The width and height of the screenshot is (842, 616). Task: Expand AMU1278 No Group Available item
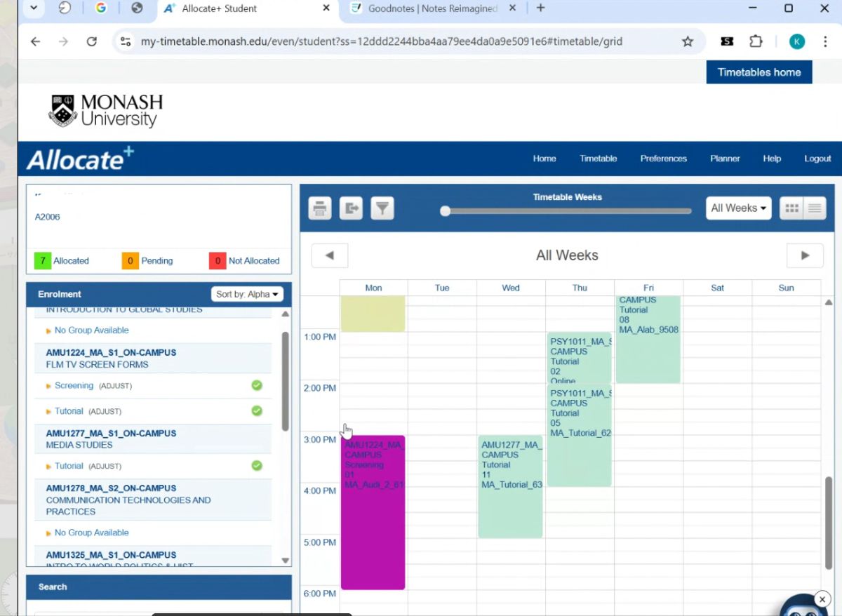[91, 533]
